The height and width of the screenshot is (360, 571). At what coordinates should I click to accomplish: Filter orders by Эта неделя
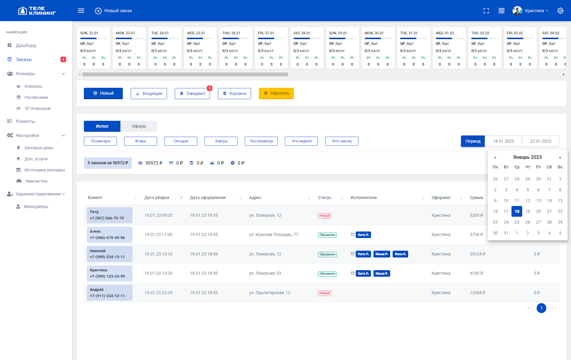coord(301,141)
